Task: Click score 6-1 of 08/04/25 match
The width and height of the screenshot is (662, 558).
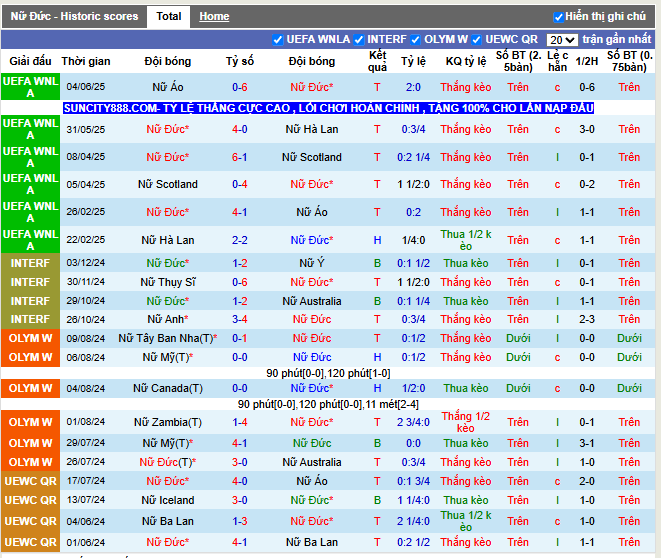Action: pyautogui.click(x=239, y=157)
